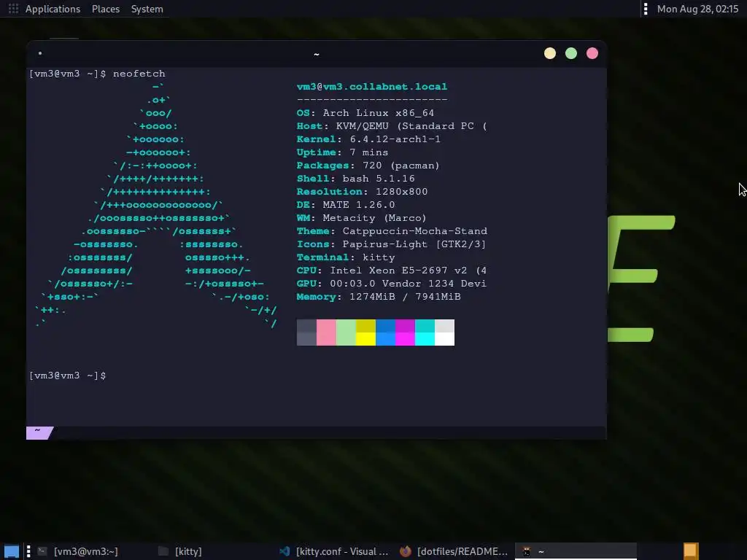The width and height of the screenshot is (747, 560).
Task: Click the DE: MATE 1.26.0 line
Action: (x=345, y=205)
